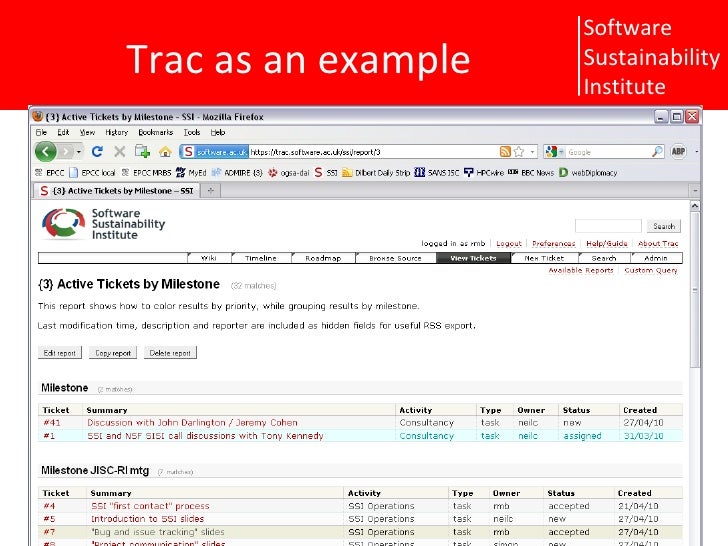The image size is (728, 546).
Task: Go to the Wiki navigation tab
Action: tap(209, 258)
